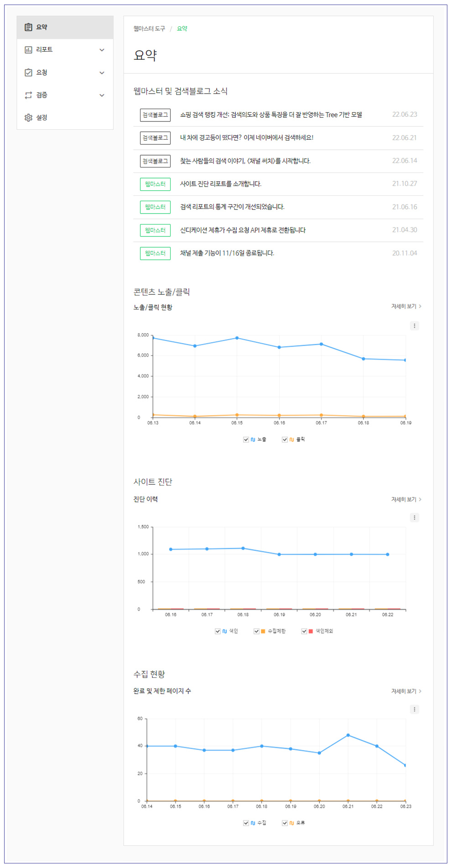Image resolution: width=451 pixels, height=868 pixels.
Task: Click the 웹마스터 tag dated 21.06.16
Action: [155, 207]
